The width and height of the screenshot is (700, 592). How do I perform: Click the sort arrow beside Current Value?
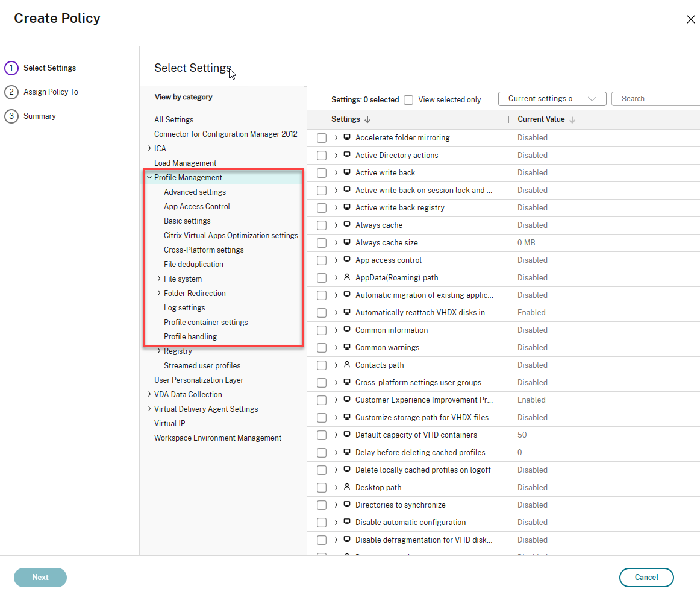pyautogui.click(x=572, y=119)
